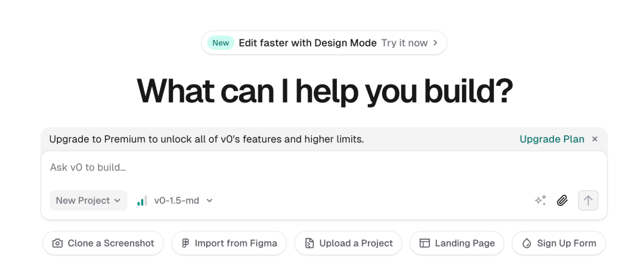644x280 pixels.
Task: Attach a file using the paperclip icon
Action: (562, 201)
